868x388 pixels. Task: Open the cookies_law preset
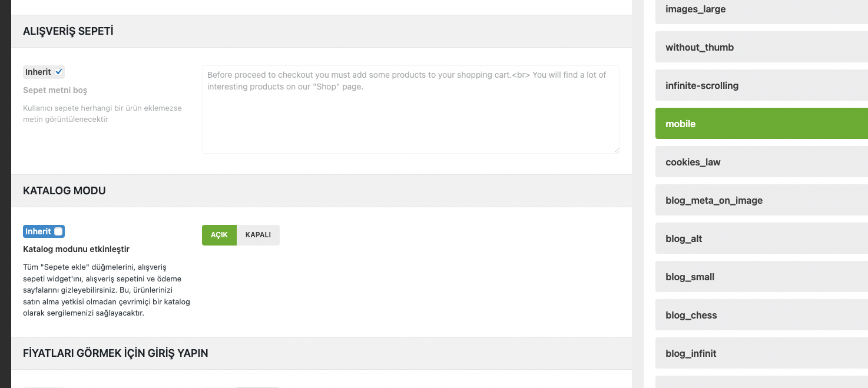(761, 162)
